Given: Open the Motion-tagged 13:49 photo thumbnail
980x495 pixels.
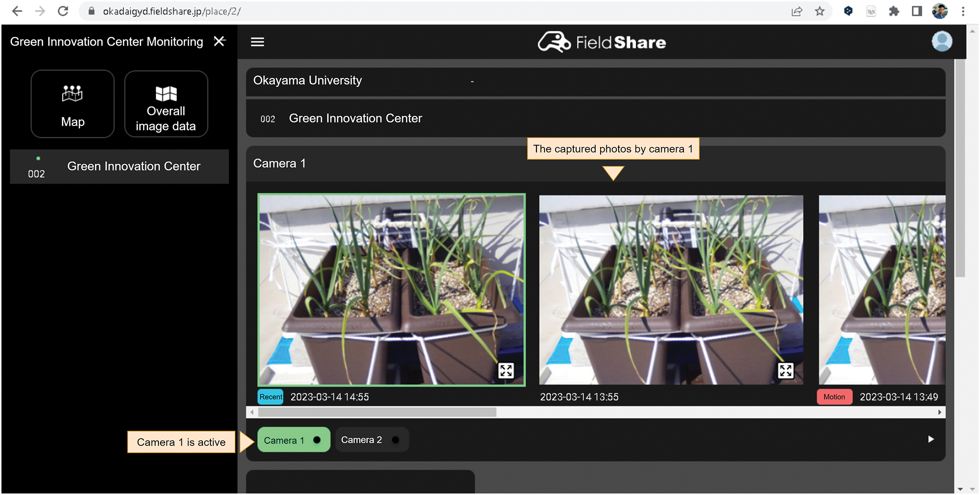Looking at the screenshot, I should (x=882, y=290).
